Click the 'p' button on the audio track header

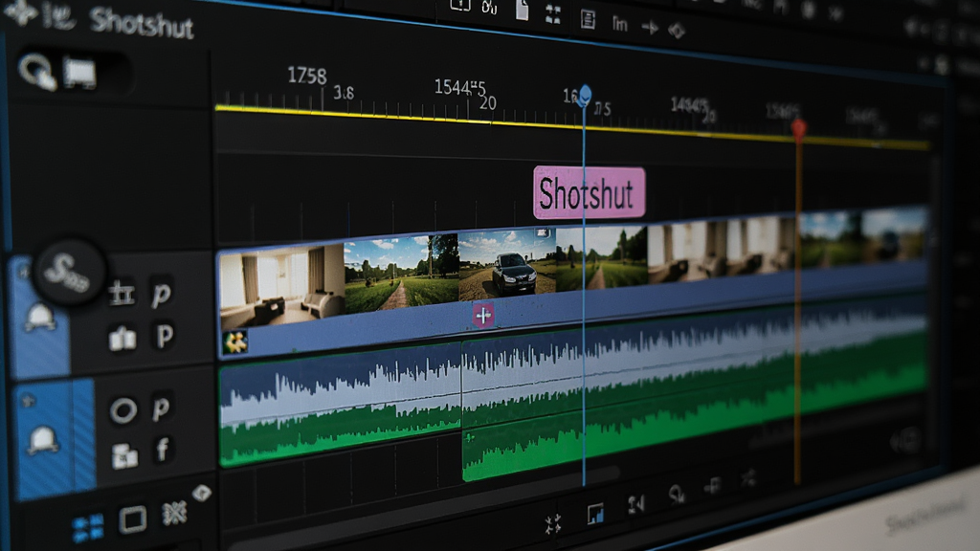161,408
